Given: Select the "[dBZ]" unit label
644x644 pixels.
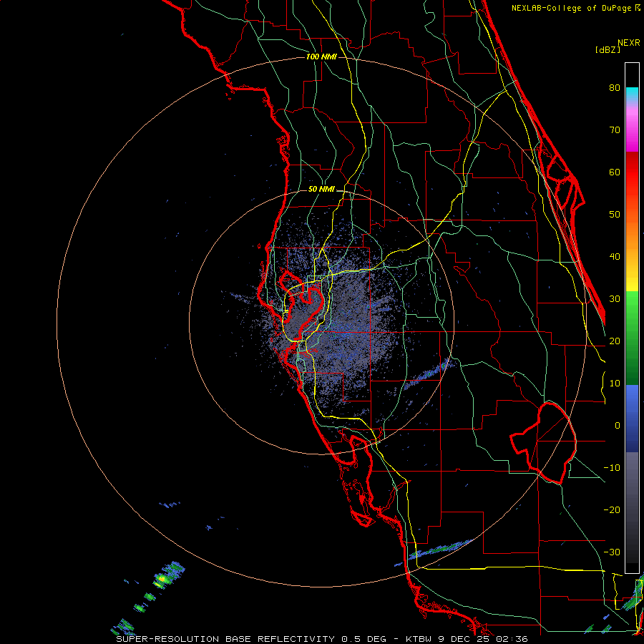Looking at the screenshot, I should click(608, 50).
